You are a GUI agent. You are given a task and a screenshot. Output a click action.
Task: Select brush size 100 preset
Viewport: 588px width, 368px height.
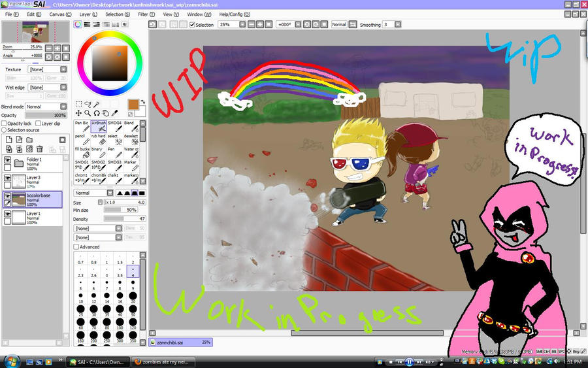pyautogui.click(x=120, y=324)
